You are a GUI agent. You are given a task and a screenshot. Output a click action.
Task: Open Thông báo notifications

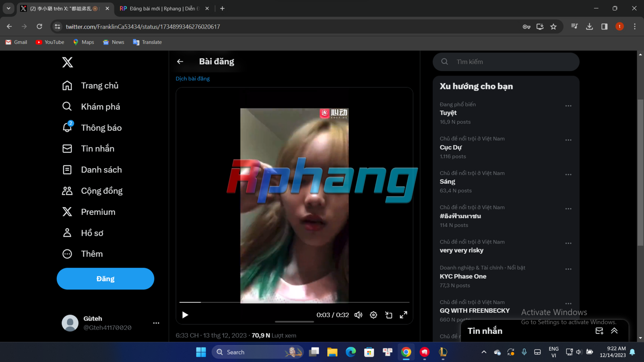pyautogui.click(x=92, y=128)
